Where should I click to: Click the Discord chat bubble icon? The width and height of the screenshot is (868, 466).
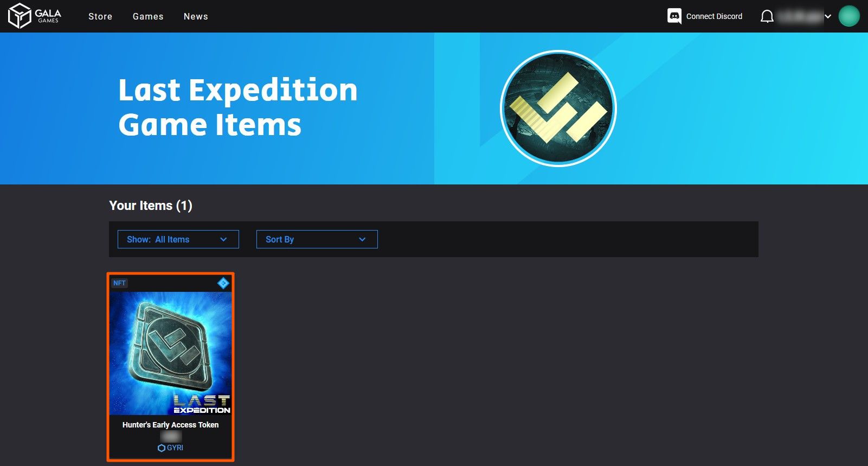click(x=674, y=16)
